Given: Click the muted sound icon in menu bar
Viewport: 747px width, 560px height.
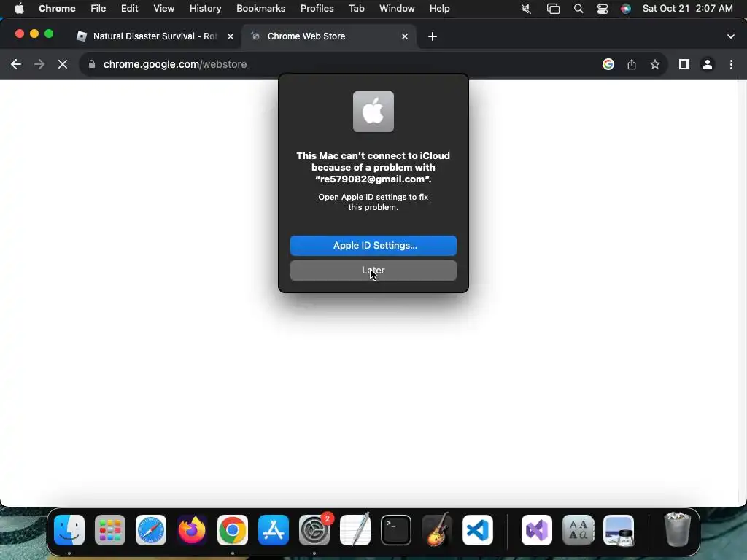Looking at the screenshot, I should [x=527, y=9].
